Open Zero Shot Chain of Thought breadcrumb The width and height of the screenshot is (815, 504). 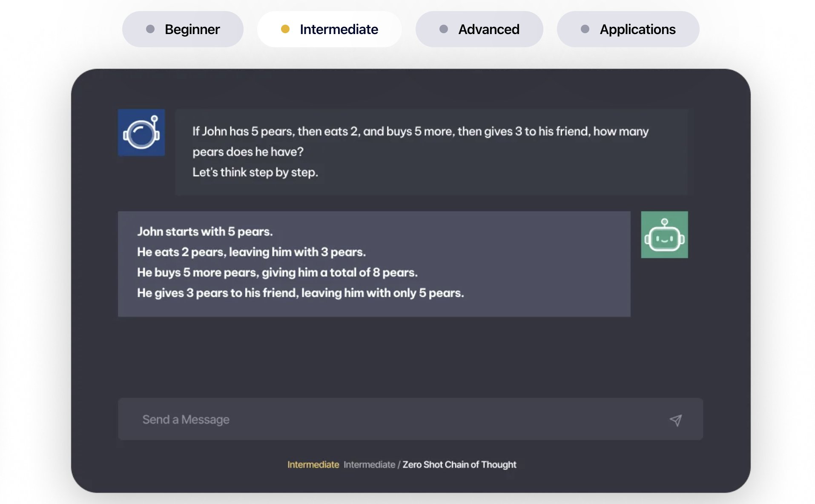point(459,464)
